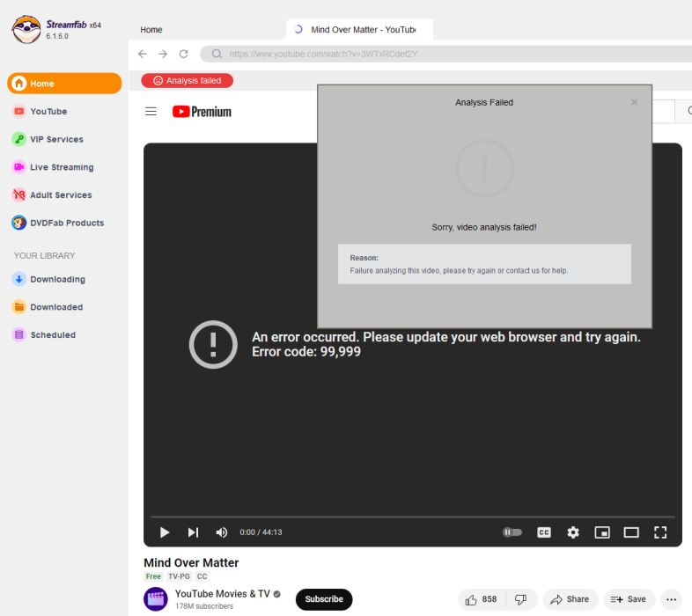Click the 178M subscribers text
Screen dimensions: 692x616
coord(204,606)
